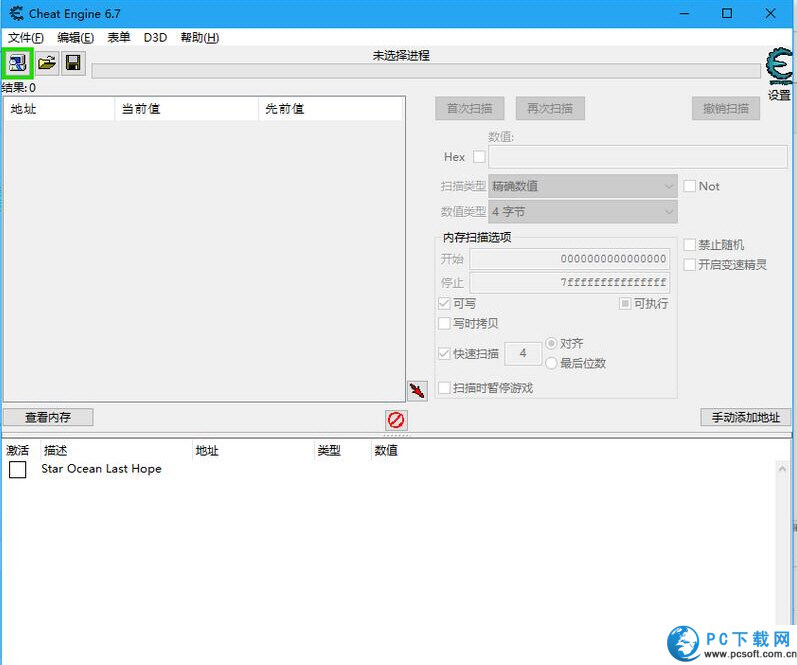Open the process list icon
This screenshot has height=665, width=797.
(17, 63)
